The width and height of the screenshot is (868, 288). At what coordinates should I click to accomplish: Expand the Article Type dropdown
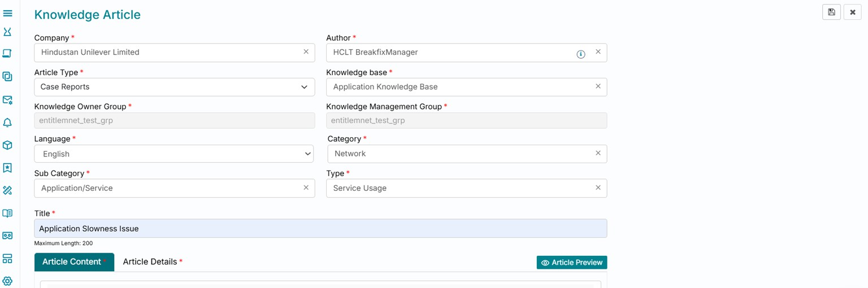pyautogui.click(x=304, y=87)
